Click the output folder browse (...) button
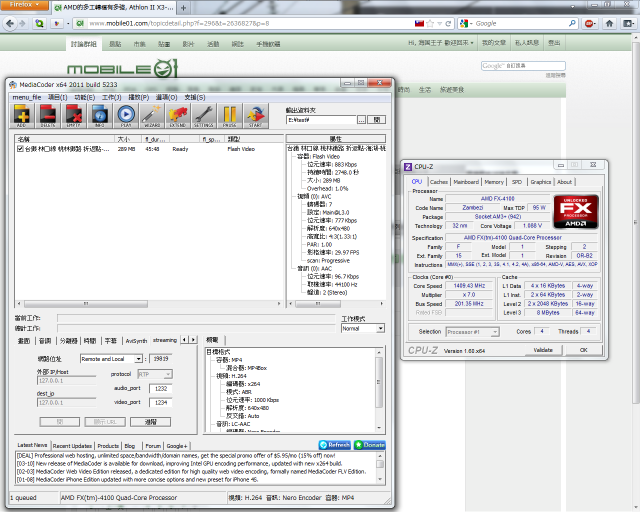Image resolution: width=640 pixels, height=512 pixels. click(362, 120)
